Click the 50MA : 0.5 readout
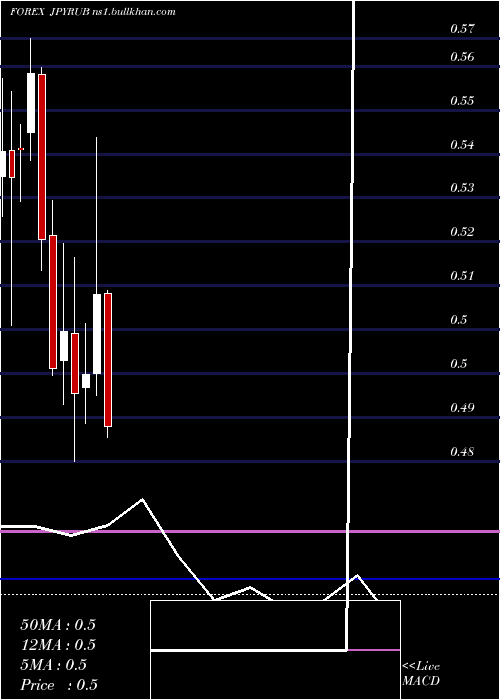 (x=58, y=625)
